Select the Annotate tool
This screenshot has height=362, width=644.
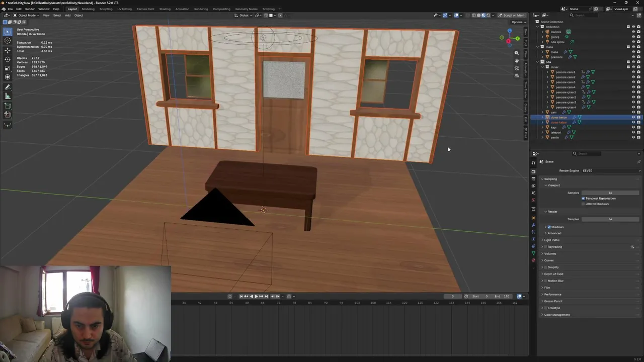(x=8, y=87)
